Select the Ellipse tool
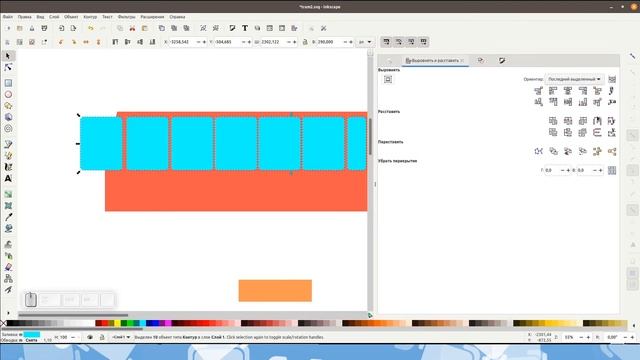The height and width of the screenshot is (360, 640). point(8,94)
